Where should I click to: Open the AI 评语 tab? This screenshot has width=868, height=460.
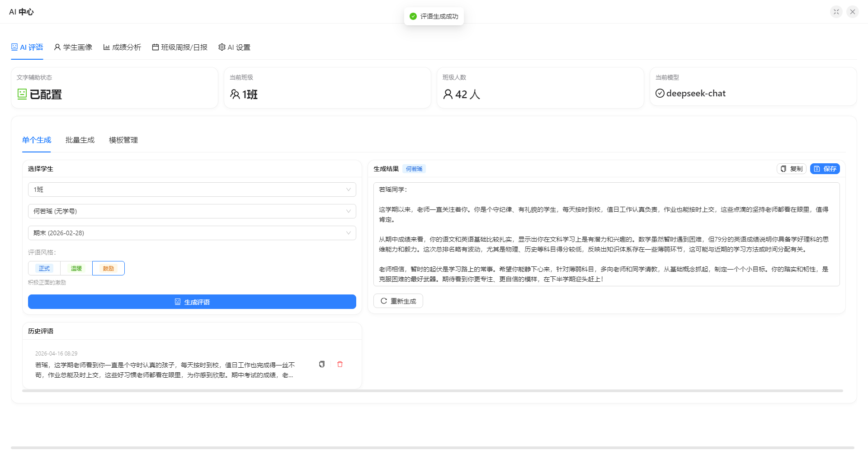pyautogui.click(x=27, y=47)
